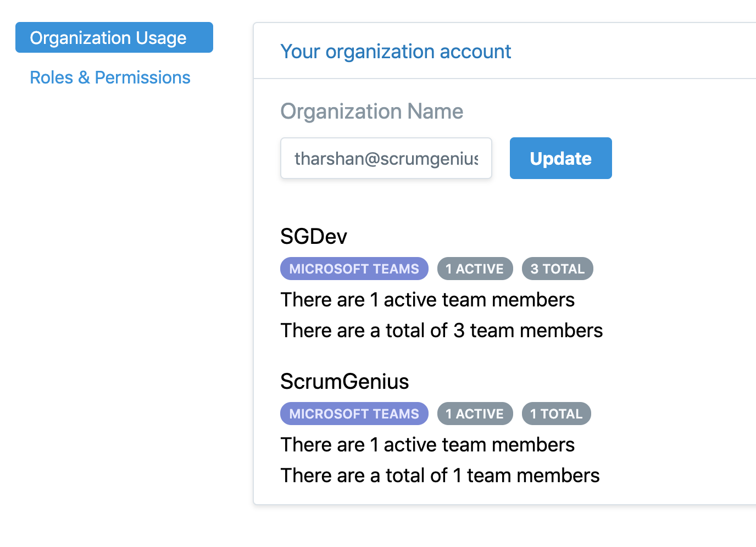This screenshot has width=756, height=547.
Task: Click the 3 TOTAL badge
Action: 558,269
